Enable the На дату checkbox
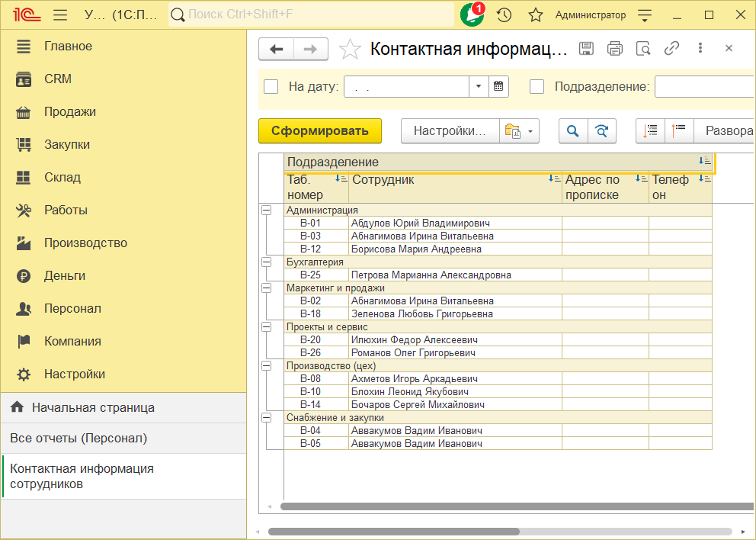This screenshot has width=756, height=540. 271,86
